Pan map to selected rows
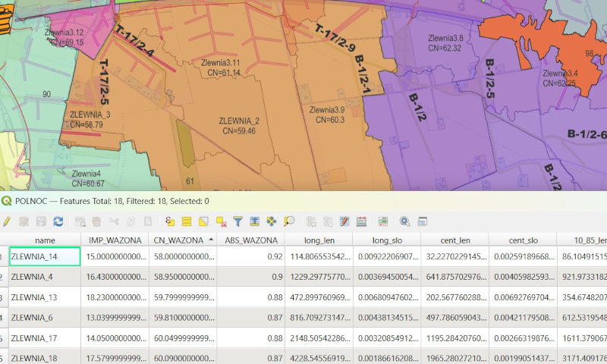Screen dimensions: 607x364 (272, 221)
